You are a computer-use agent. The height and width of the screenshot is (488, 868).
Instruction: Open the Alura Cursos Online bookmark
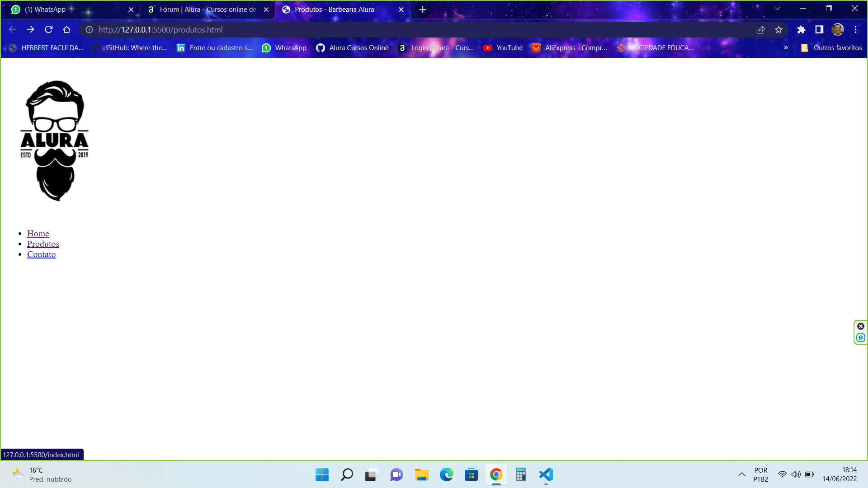coord(353,48)
